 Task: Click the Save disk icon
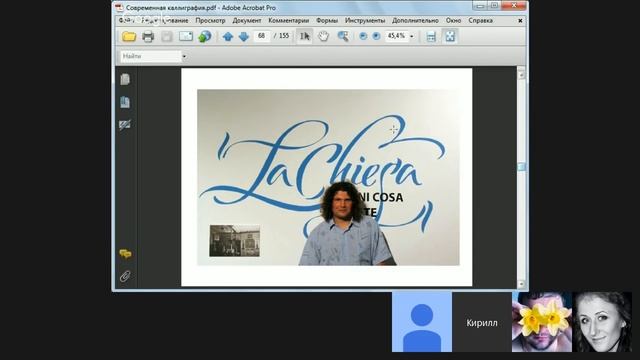point(167,36)
